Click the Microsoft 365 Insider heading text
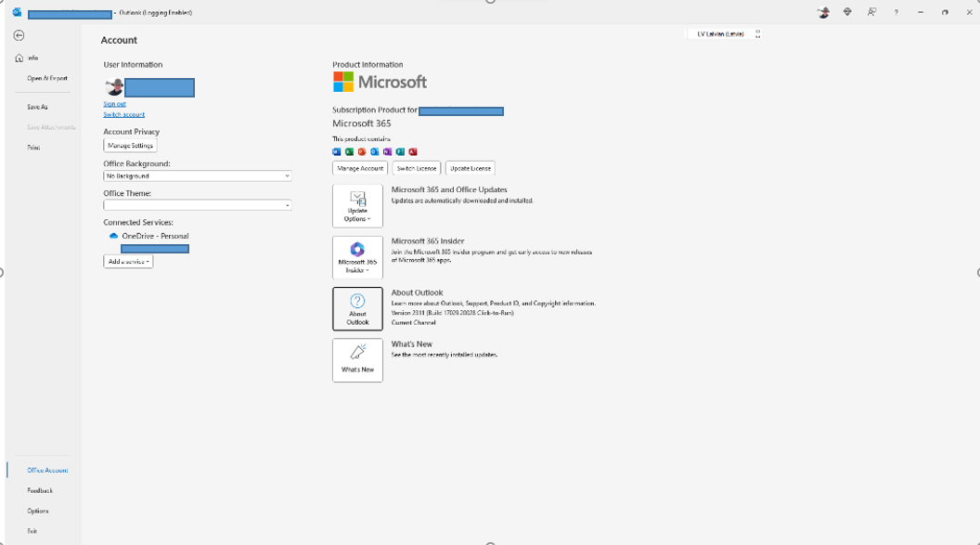980x545 pixels. [x=428, y=241]
